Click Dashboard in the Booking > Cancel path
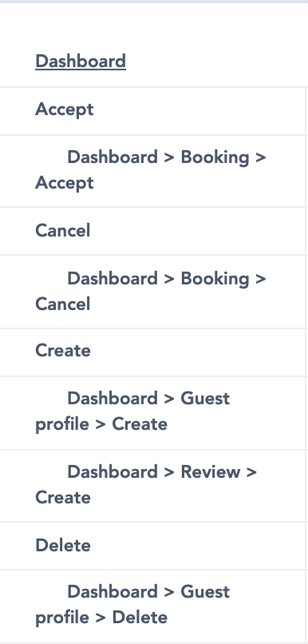The image size is (308, 644). point(113,279)
